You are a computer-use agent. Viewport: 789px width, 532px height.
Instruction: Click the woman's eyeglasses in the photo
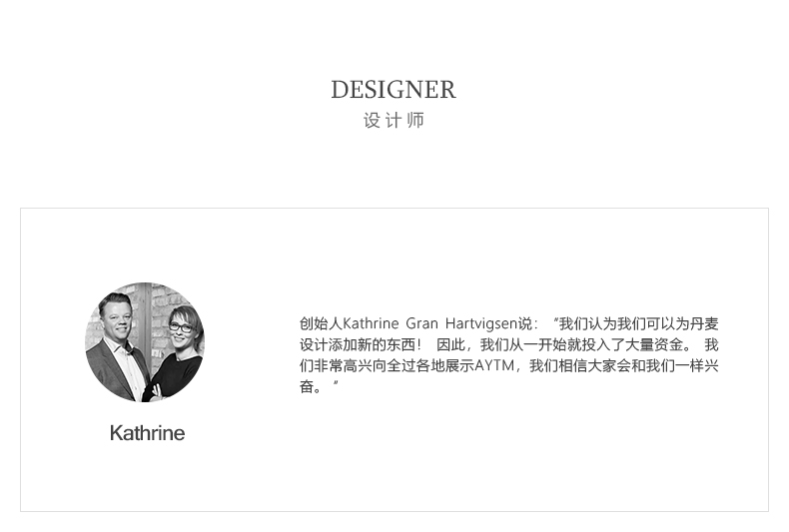click(181, 327)
